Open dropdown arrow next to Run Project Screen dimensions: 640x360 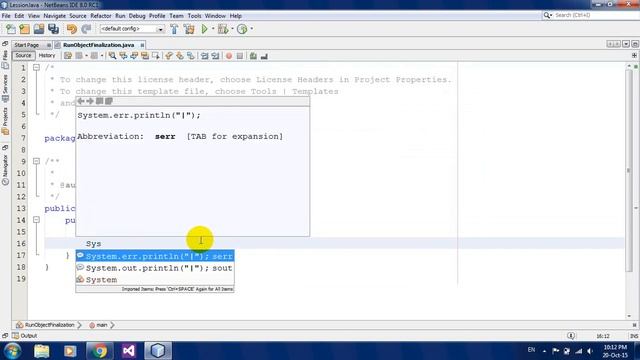pos(213,29)
